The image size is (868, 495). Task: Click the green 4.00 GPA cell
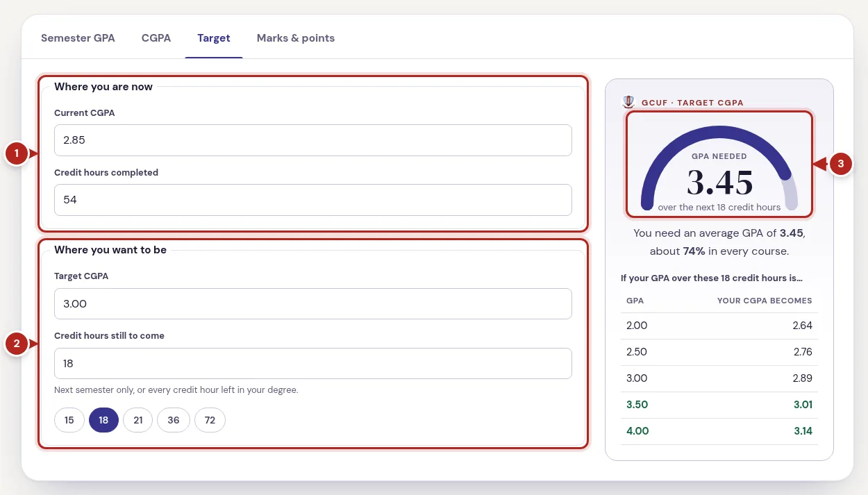pyautogui.click(x=637, y=431)
